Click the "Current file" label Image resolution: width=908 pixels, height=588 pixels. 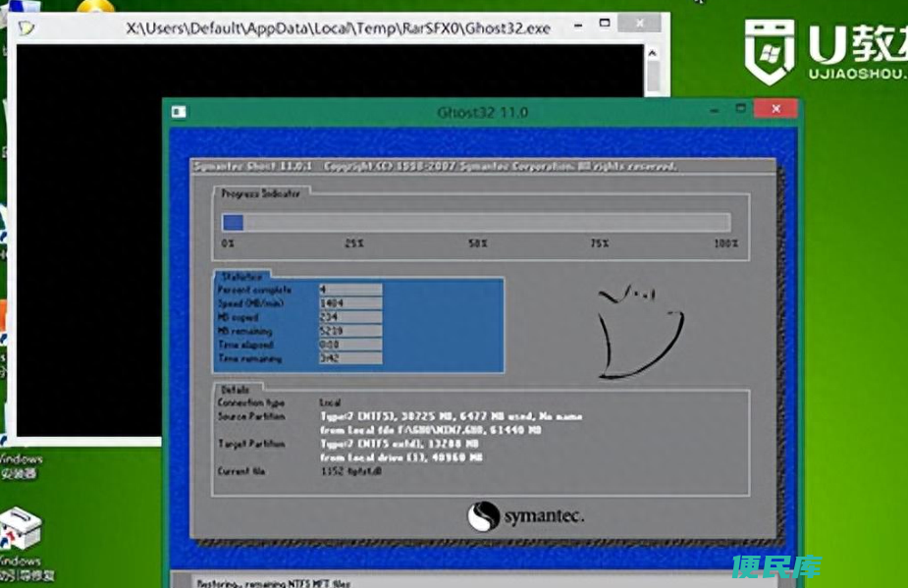pyautogui.click(x=241, y=471)
